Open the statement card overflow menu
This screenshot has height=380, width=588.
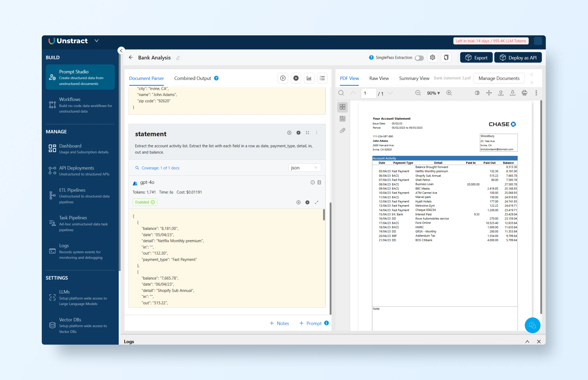pyautogui.click(x=317, y=133)
